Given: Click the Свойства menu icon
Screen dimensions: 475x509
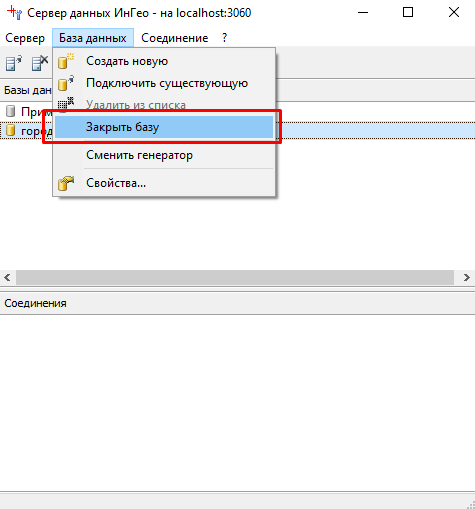Looking at the screenshot, I should click(x=66, y=183).
